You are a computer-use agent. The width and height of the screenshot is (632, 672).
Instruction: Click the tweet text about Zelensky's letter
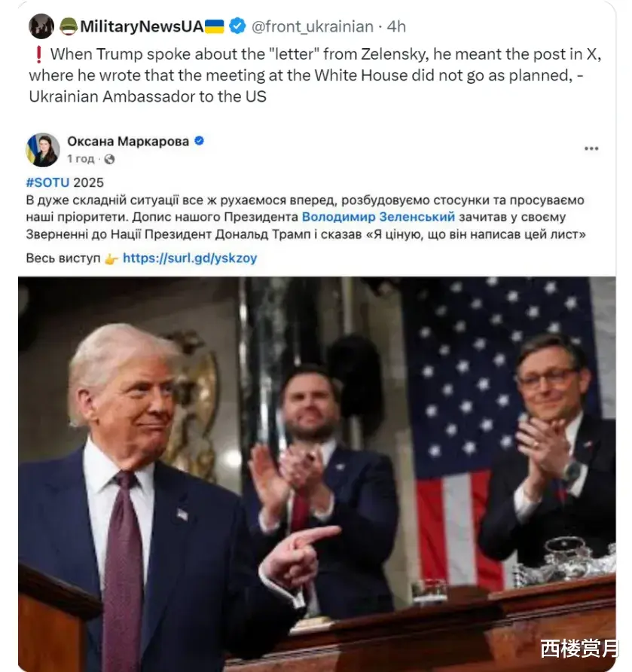315,75
